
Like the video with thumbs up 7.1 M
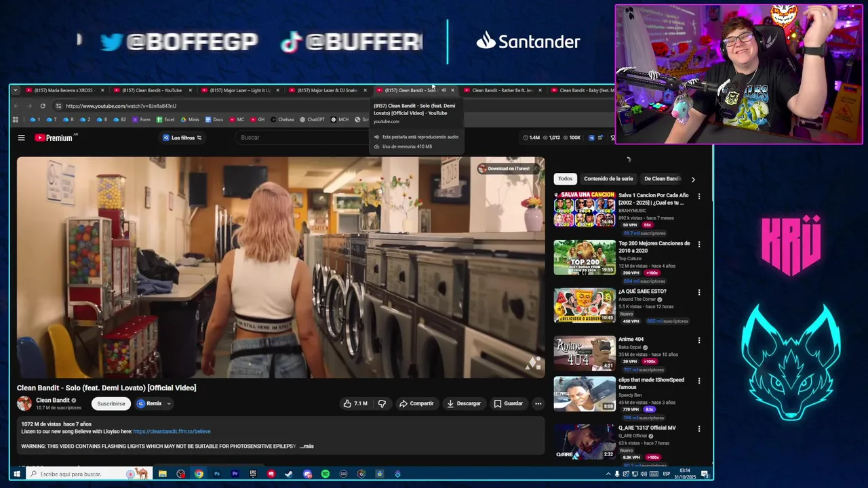(x=355, y=403)
